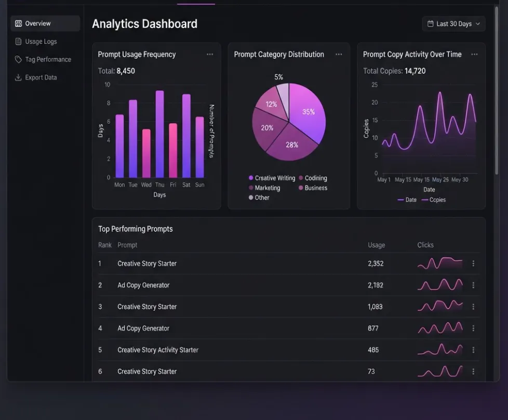508x420 pixels.
Task: Click the Analytics Dashboard heading
Action: tap(144, 24)
